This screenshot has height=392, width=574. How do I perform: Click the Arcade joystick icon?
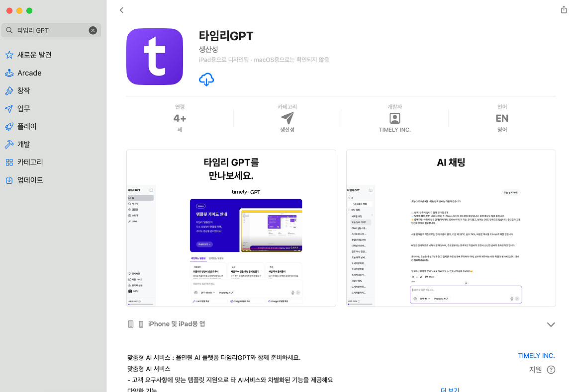coord(9,73)
